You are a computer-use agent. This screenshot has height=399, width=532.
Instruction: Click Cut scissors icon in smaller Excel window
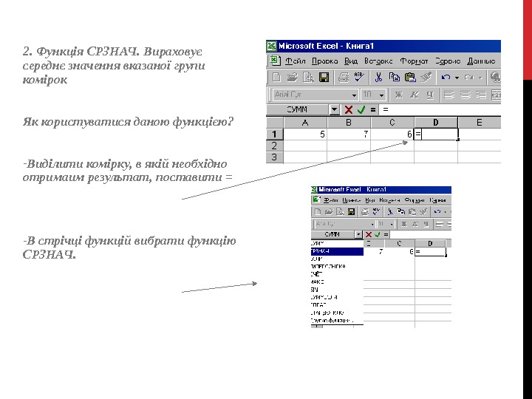click(390, 212)
